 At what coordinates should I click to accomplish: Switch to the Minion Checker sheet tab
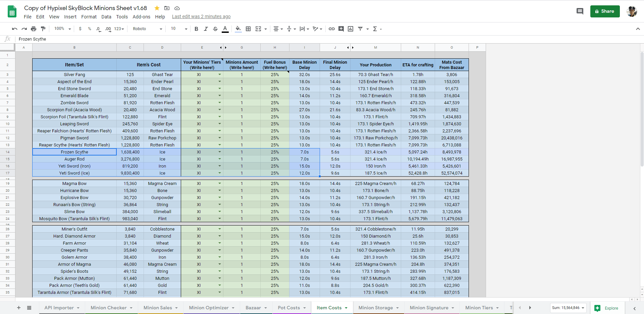(x=112, y=308)
